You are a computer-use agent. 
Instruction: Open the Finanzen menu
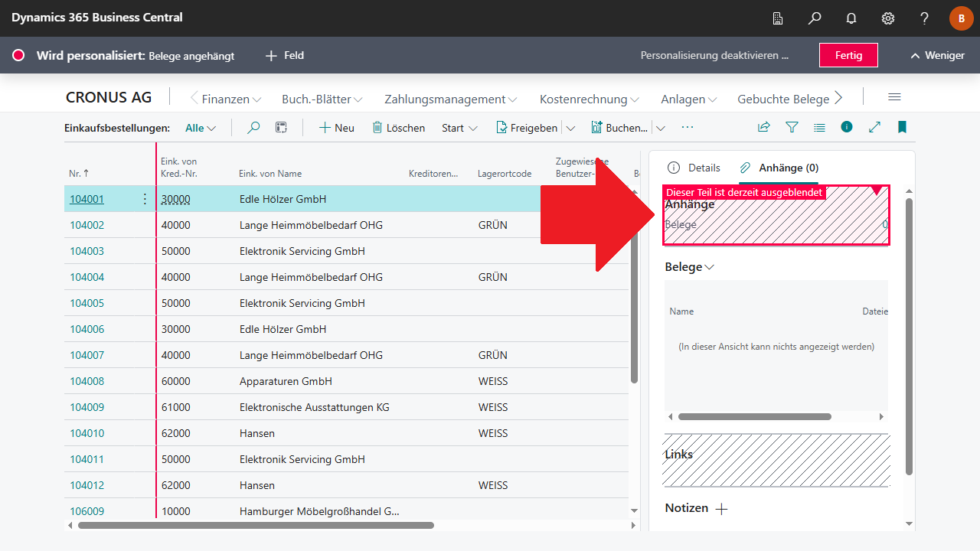point(232,99)
